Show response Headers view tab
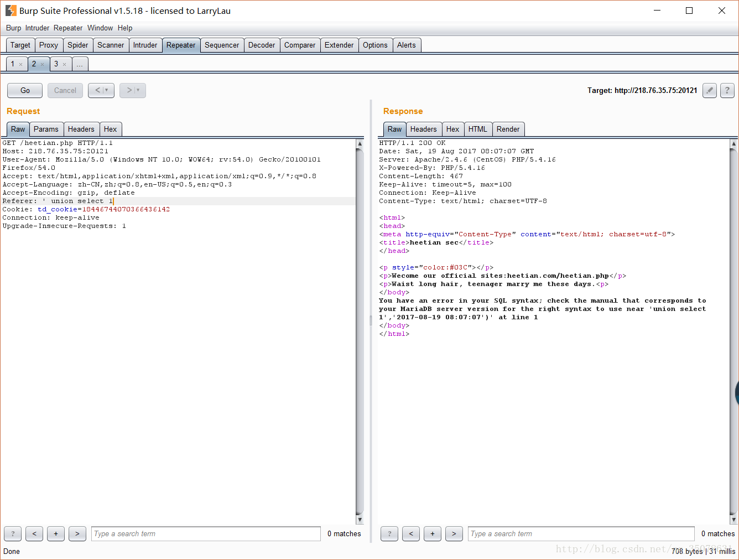Screen dimensions: 739x560 [x=424, y=129]
